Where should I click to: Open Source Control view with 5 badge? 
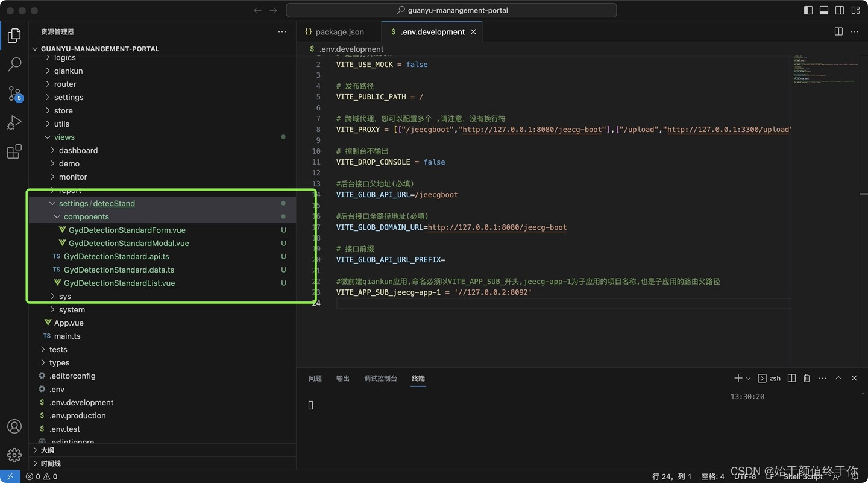14,93
